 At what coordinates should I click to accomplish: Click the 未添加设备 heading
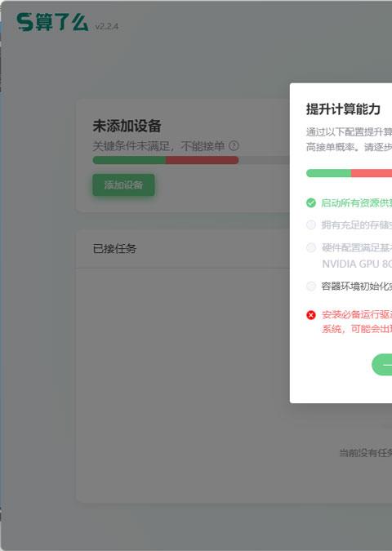[127, 126]
